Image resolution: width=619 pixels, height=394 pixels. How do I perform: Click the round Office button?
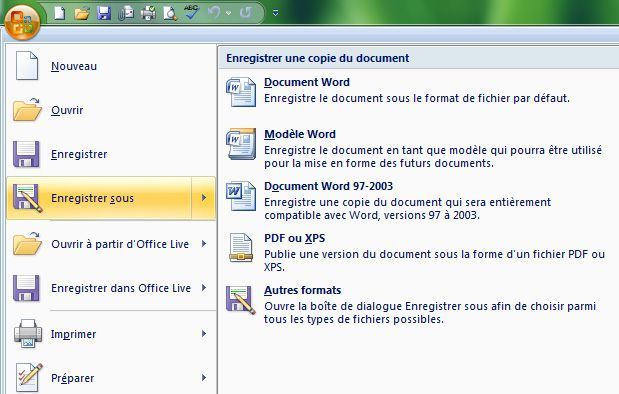(22, 21)
